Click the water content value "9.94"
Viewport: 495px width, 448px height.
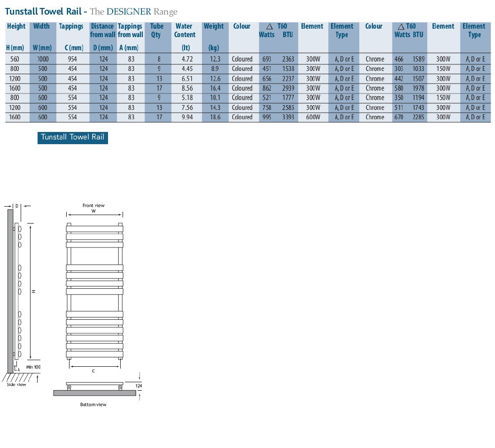coord(187,117)
